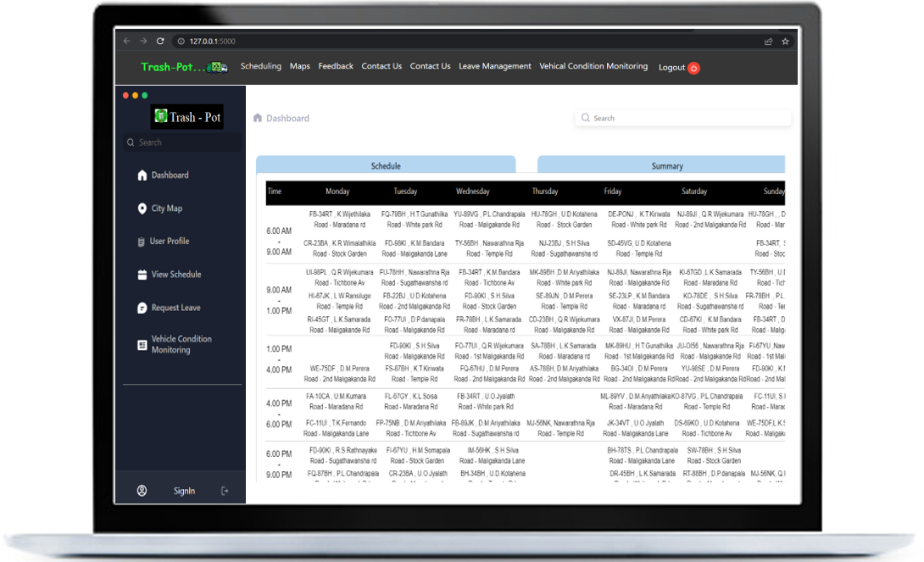Click the browser share icon in address bar
The height and width of the screenshot is (562, 924).
tap(768, 42)
